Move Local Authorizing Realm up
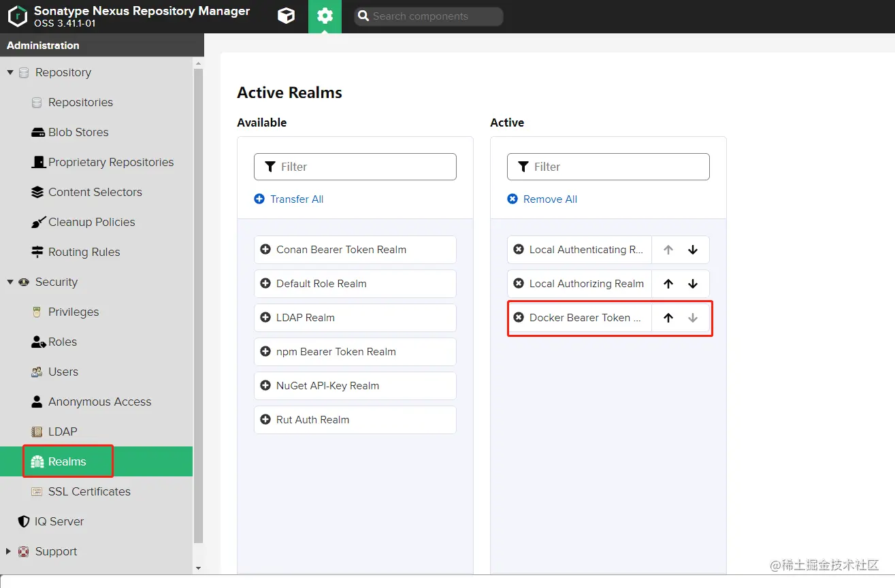Viewport: 895px width, 588px height. coord(668,284)
